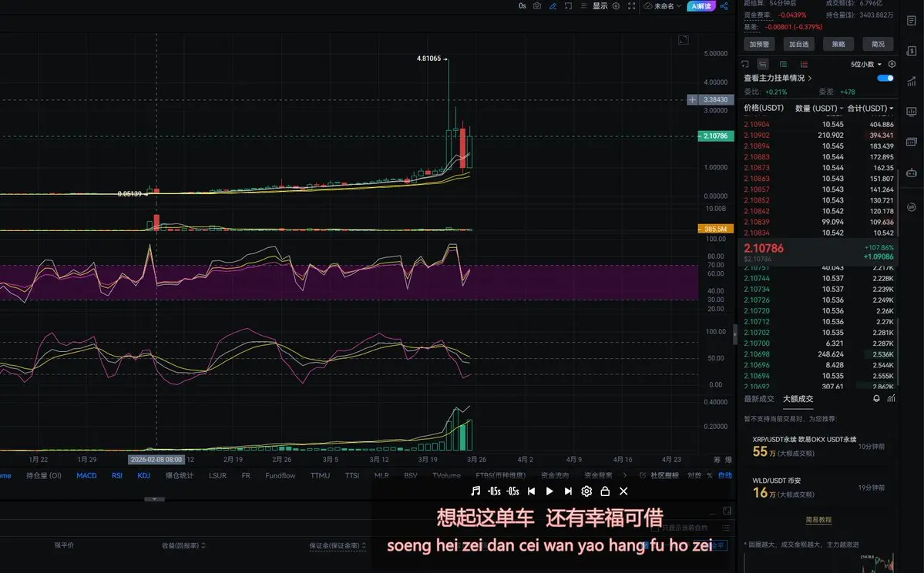Enable the FR indicator
Screen dimensions: 924x573
[x=246, y=475]
